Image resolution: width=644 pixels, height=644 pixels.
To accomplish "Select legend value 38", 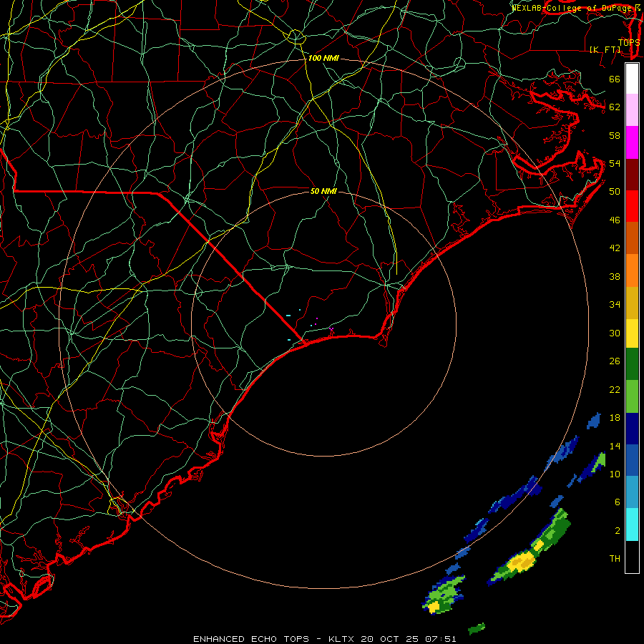I will coord(615,277).
